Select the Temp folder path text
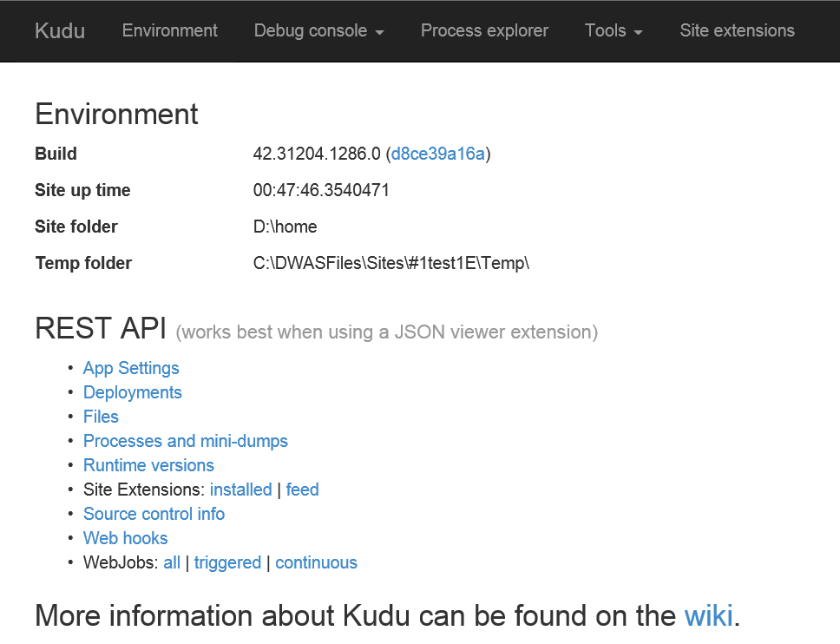 (391, 263)
